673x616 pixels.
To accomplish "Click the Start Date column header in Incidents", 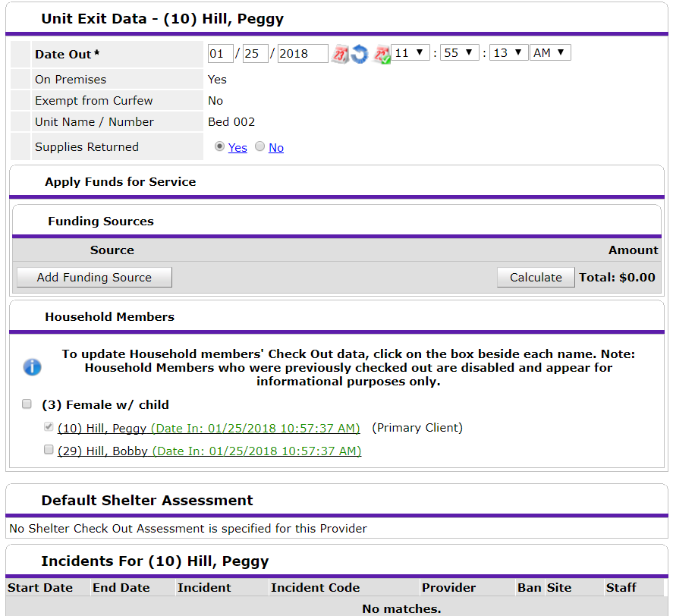I will (x=40, y=588).
